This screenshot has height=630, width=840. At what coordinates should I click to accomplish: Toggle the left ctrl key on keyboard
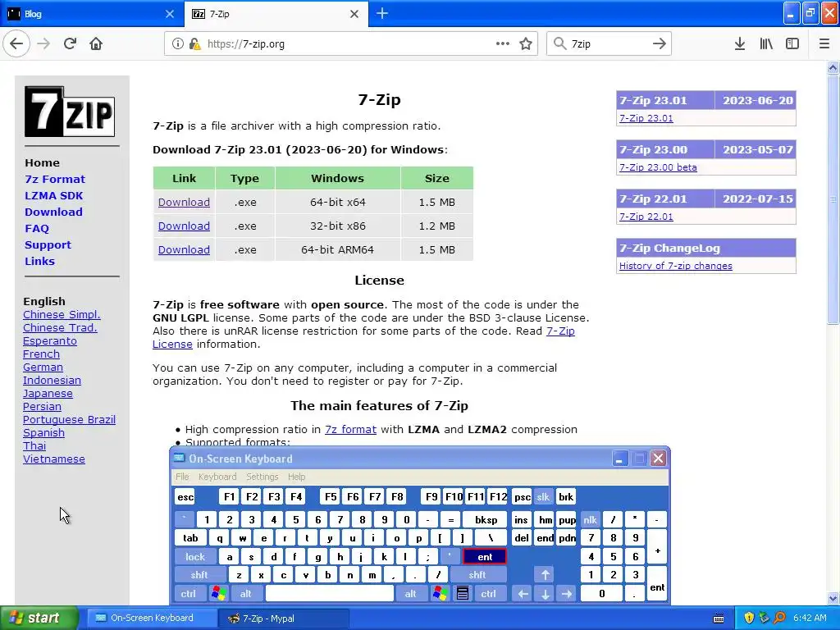(188, 593)
